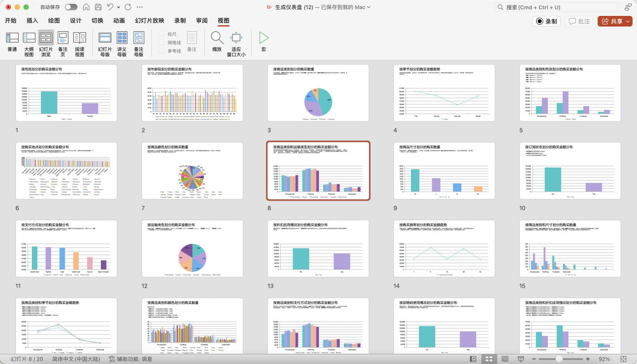Expand the 共享 share dropdown
This screenshot has width=637, height=364.
(628, 21)
